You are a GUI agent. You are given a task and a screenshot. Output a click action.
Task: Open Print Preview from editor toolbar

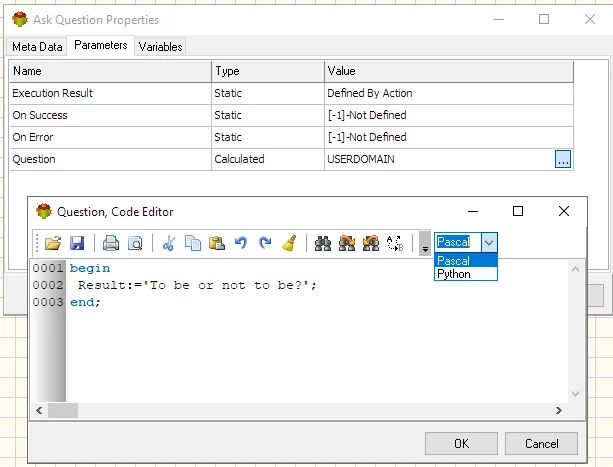(x=135, y=243)
